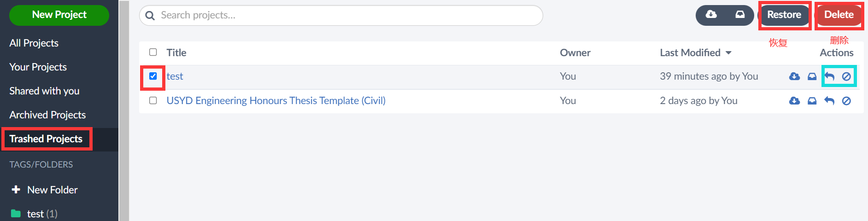The image size is (868, 221).
Task: Focus the Search projects field
Action: 341,15
